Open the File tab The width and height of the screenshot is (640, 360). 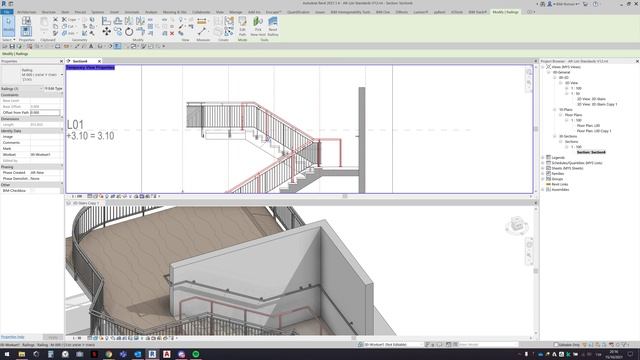(x=7, y=12)
